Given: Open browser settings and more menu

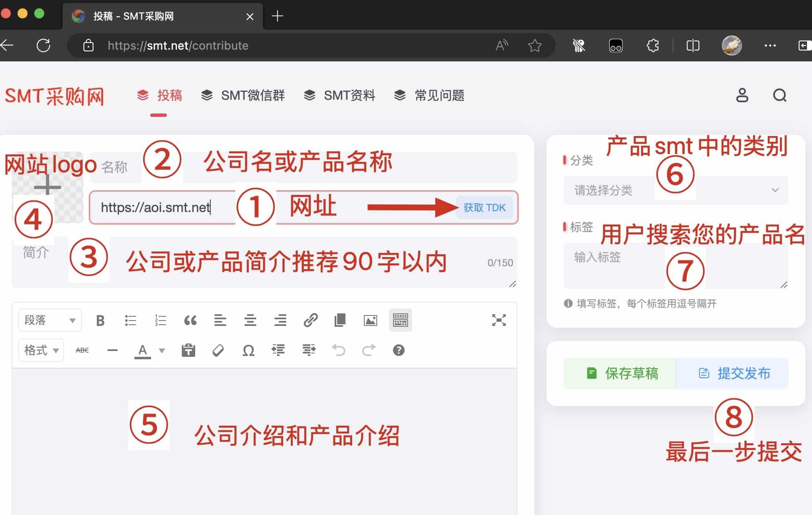Looking at the screenshot, I should click(770, 45).
